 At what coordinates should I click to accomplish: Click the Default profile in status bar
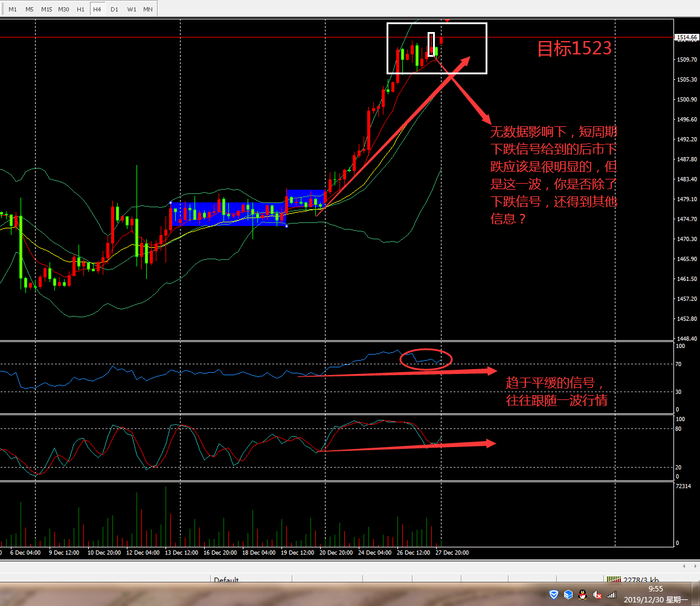226,580
